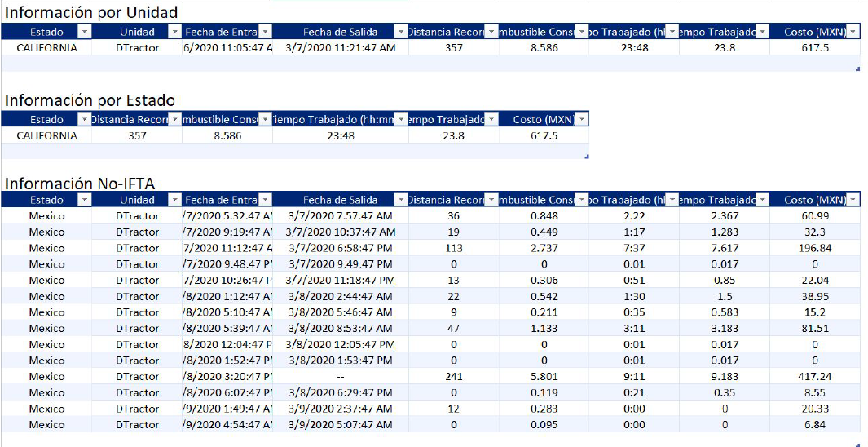Select the cost cell '38.95'

click(x=815, y=296)
